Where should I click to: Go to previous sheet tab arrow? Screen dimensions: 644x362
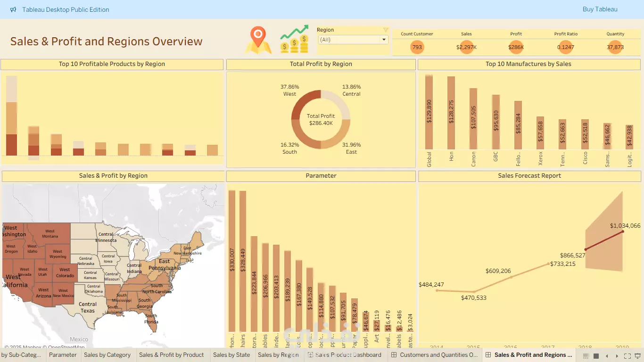pyautogui.click(x=607, y=356)
